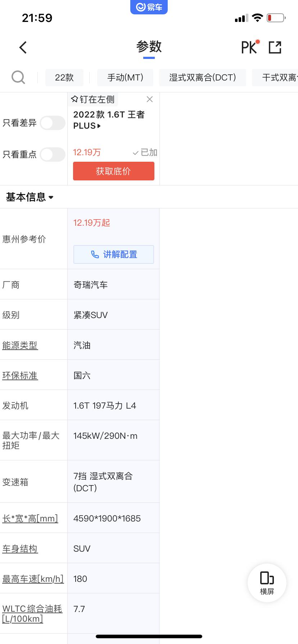Open the 能源类型 explanation link
This screenshot has height=644, width=298.
tap(20, 345)
